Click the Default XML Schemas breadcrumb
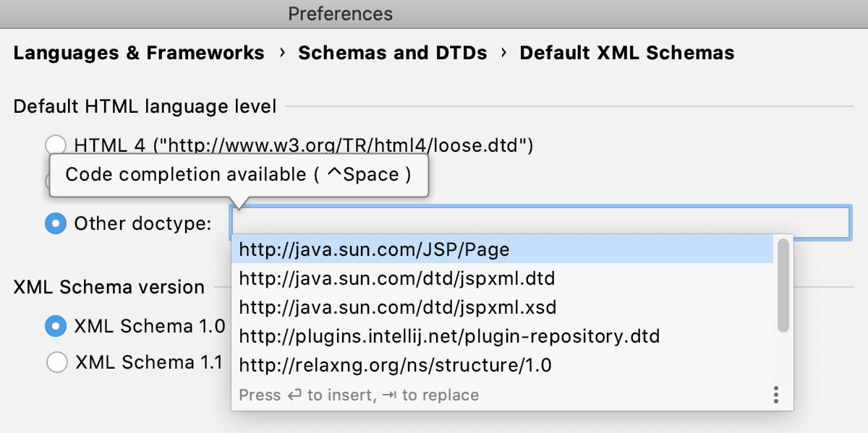 pyautogui.click(x=626, y=52)
